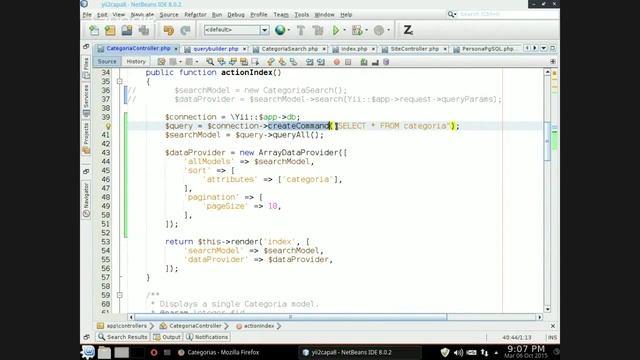Click the Shift Line Left icon

(309, 62)
